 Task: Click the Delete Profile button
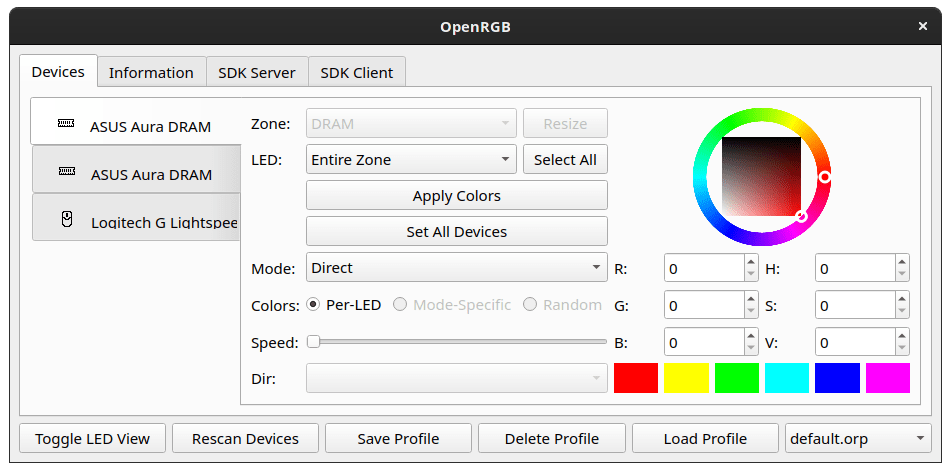552,439
